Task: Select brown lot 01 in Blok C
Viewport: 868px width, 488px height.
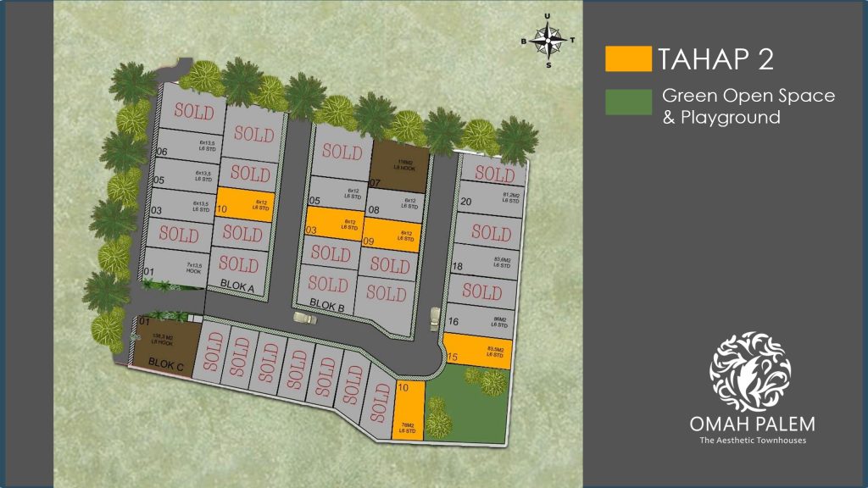Action: (165, 341)
